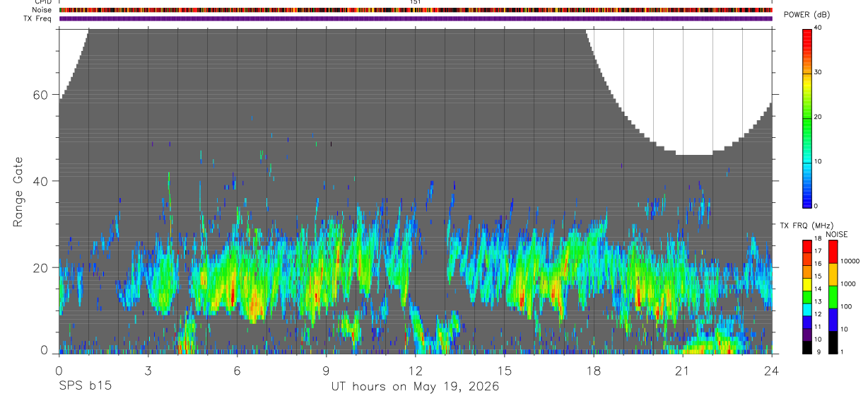Click the NOISE legend title on right
Screen dimensions: 868x401
coord(836,234)
